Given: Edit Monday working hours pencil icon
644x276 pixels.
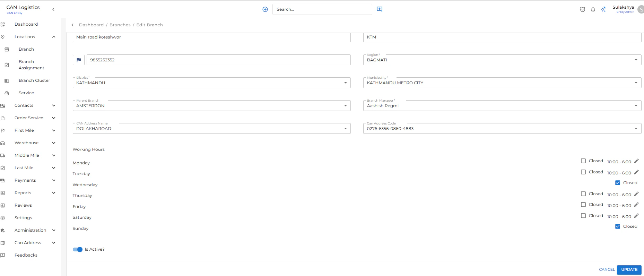Looking at the screenshot, I should pyautogui.click(x=636, y=161).
